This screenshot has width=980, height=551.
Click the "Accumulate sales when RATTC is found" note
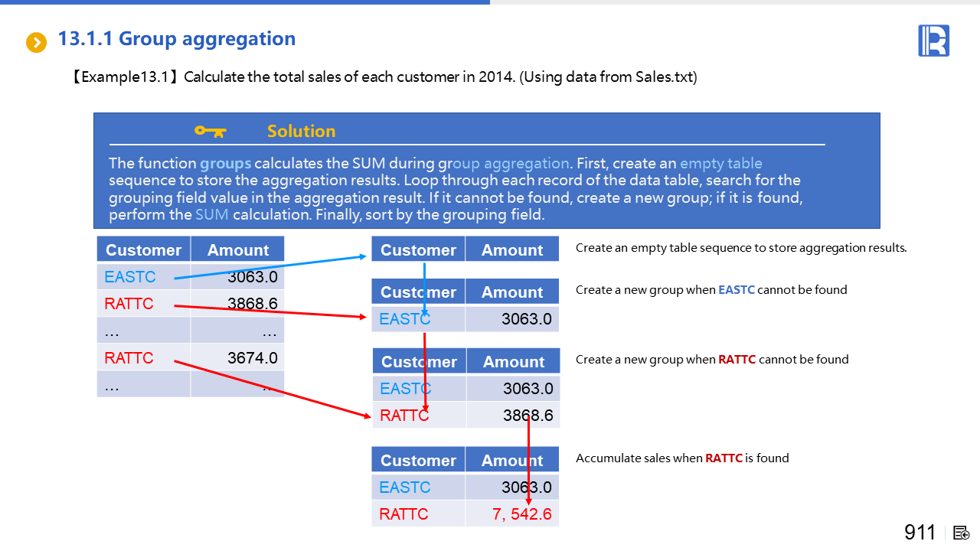(681, 458)
